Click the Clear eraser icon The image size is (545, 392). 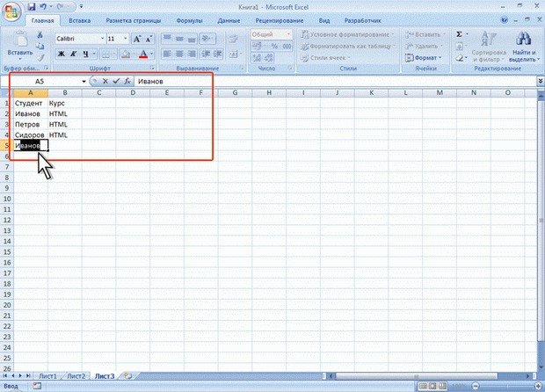(460, 58)
